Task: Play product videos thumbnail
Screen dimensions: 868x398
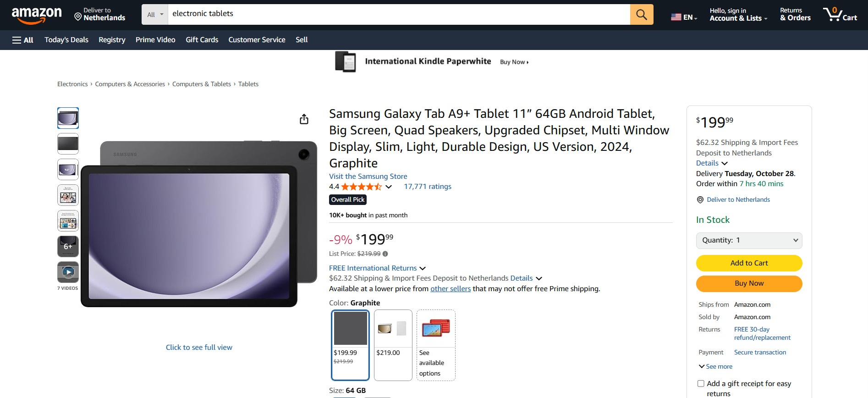Action: pyautogui.click(x=68, y=272)
